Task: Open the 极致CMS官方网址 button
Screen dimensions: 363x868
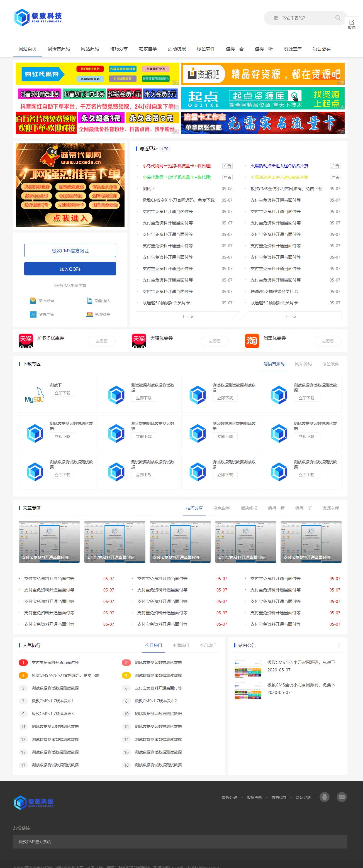Action: (70, 250)
